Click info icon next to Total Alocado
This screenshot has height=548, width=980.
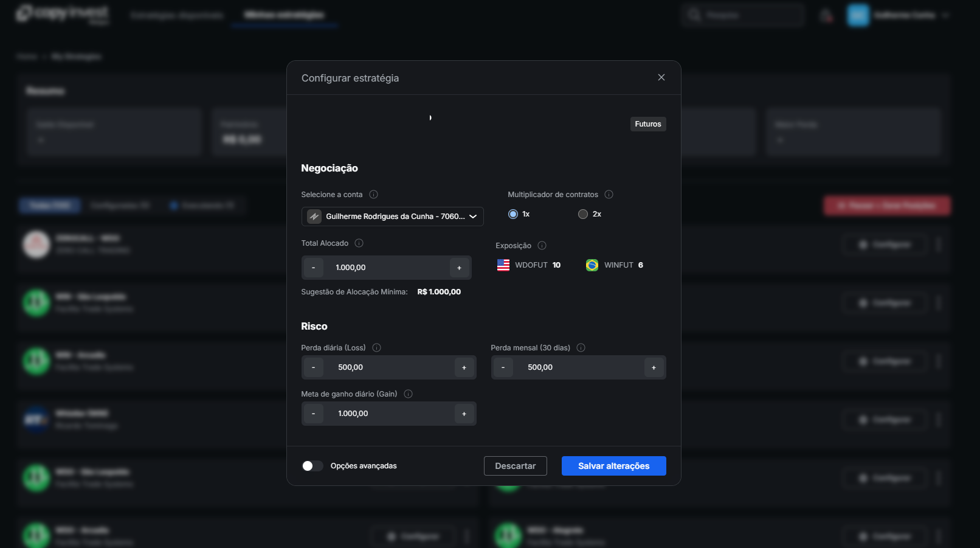(x=359, y=243)
